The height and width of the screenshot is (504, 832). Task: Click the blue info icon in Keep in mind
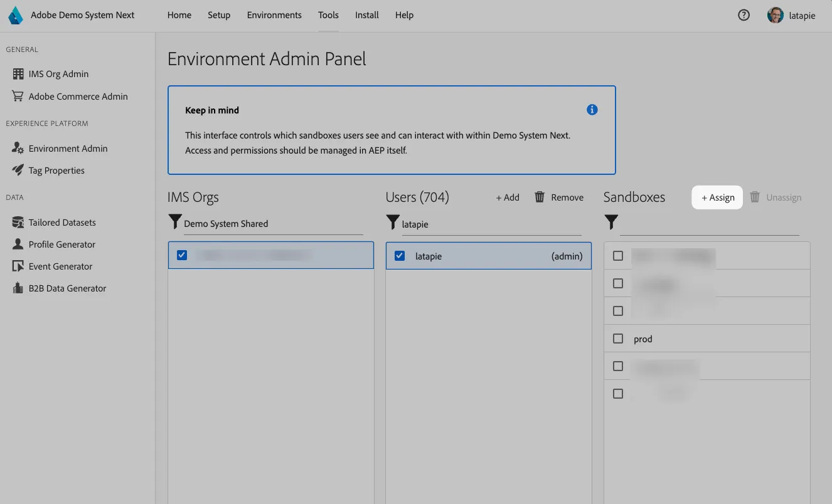coord(592,110)
